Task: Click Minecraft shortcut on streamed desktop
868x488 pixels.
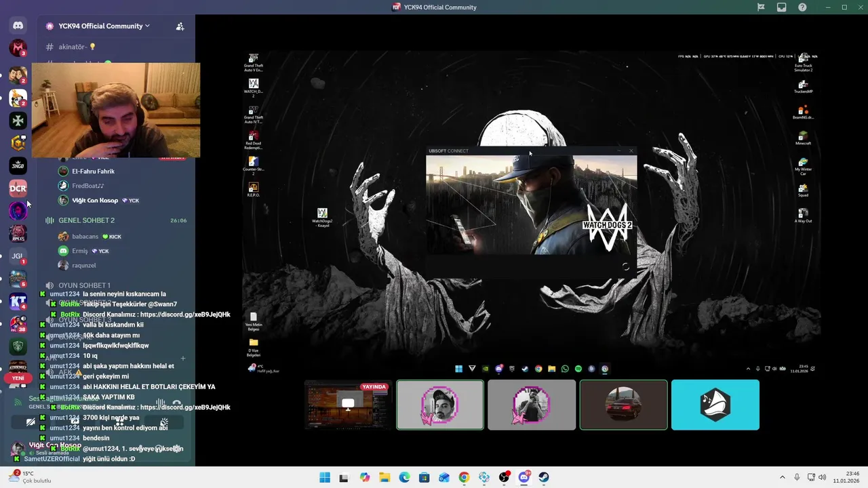Action: pos(803,138)
